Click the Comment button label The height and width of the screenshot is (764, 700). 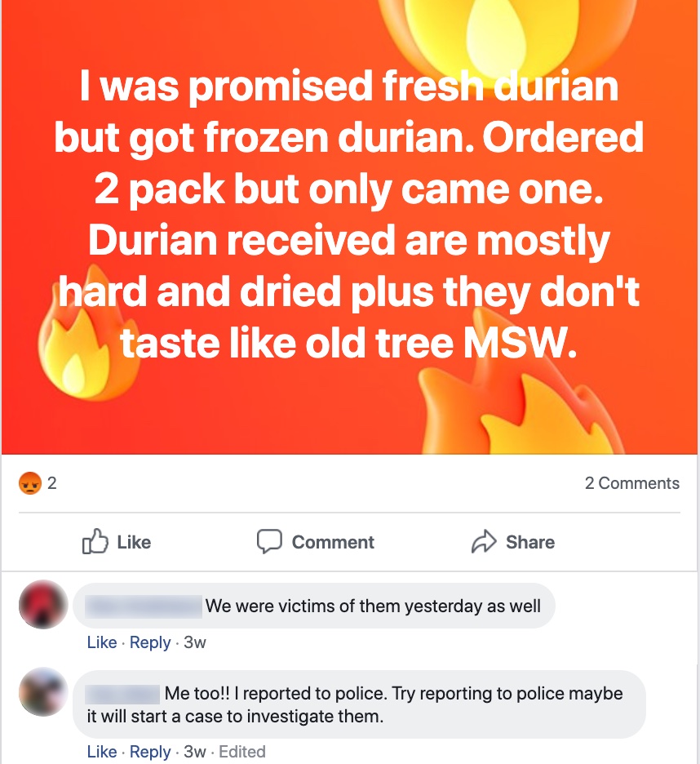(x=333, y=542)
